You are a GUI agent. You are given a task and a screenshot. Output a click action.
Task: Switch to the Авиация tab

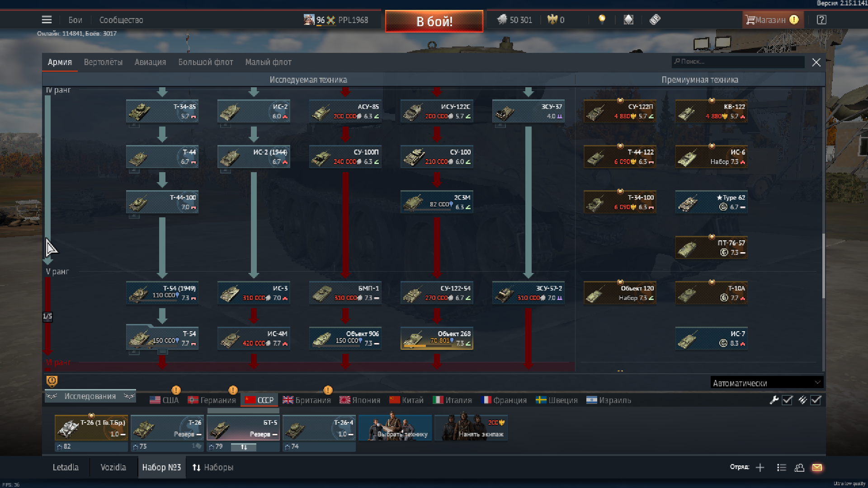click(150, 62)
